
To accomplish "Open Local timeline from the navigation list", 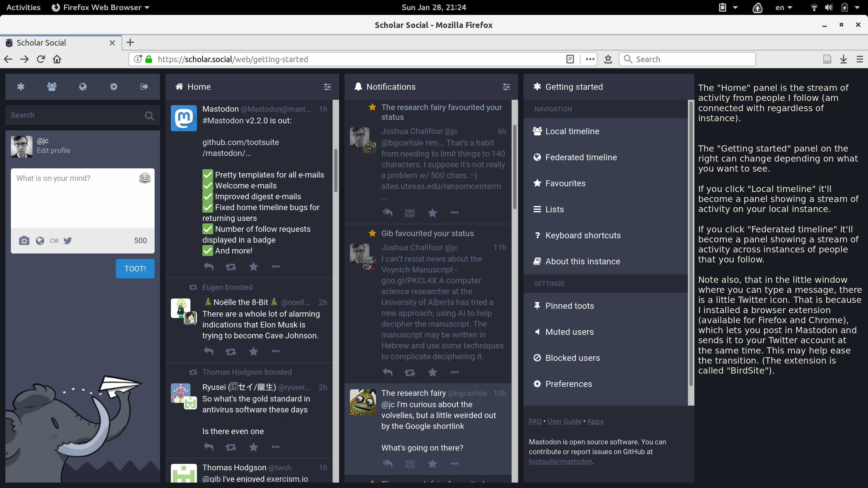I will [x=572, y=131].
